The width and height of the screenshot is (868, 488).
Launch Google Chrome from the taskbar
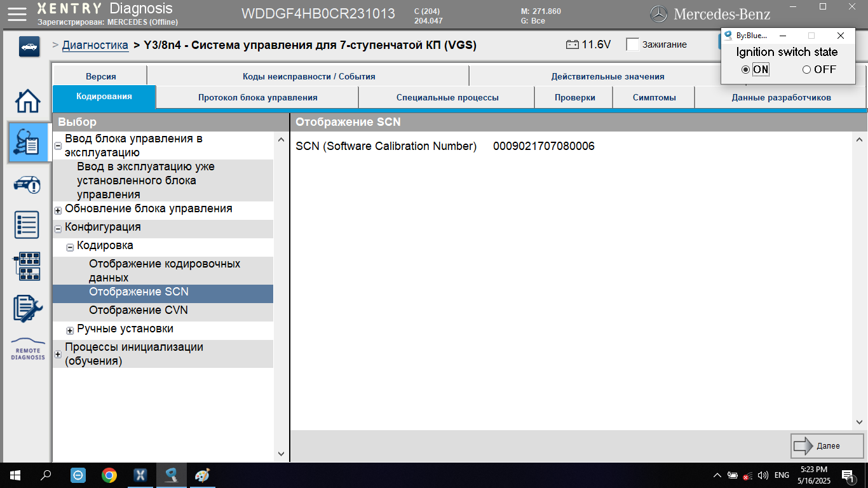(x=109, y=475)
